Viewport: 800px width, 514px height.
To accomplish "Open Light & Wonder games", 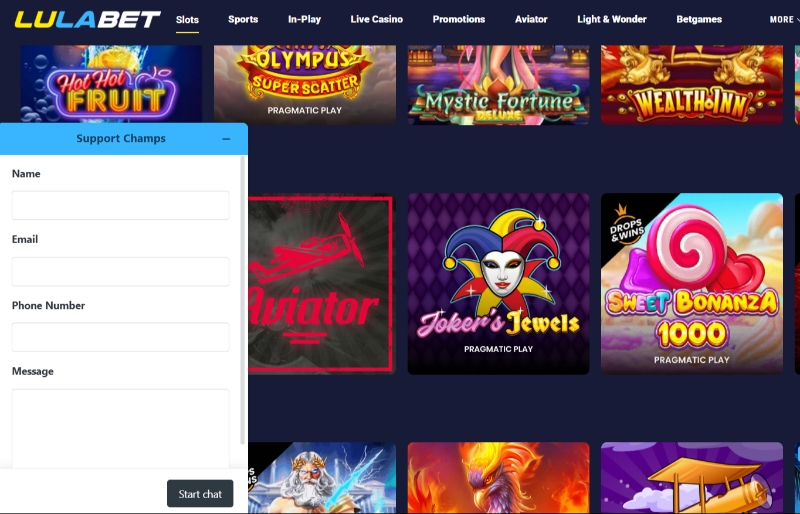I will click(612, 19).
